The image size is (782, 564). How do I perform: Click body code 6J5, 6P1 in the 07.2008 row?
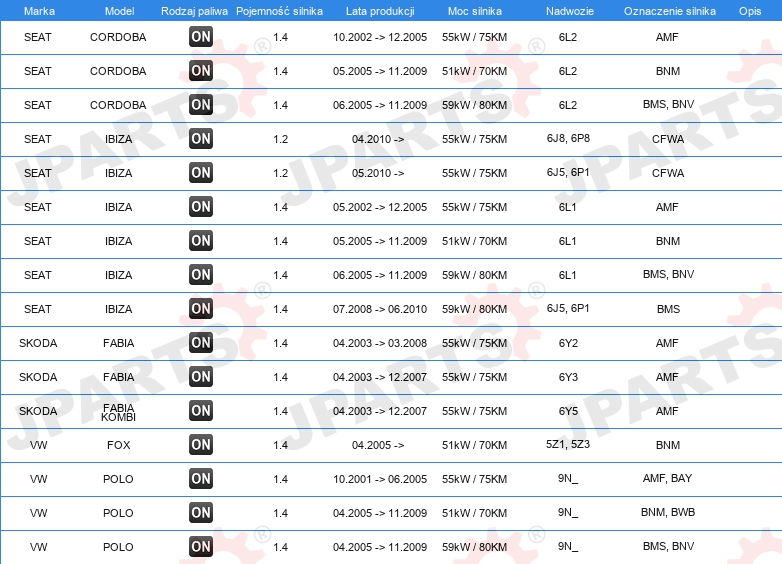pos(568,308)
